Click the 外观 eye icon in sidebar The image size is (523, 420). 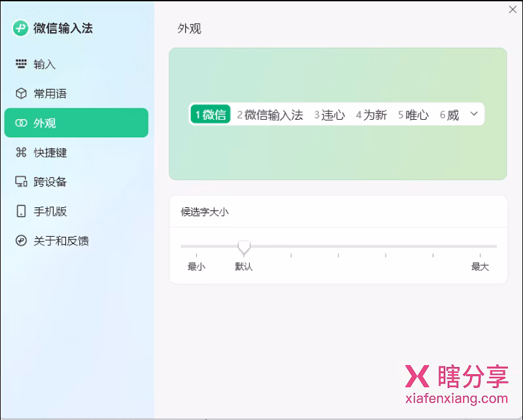coord(20,123)
